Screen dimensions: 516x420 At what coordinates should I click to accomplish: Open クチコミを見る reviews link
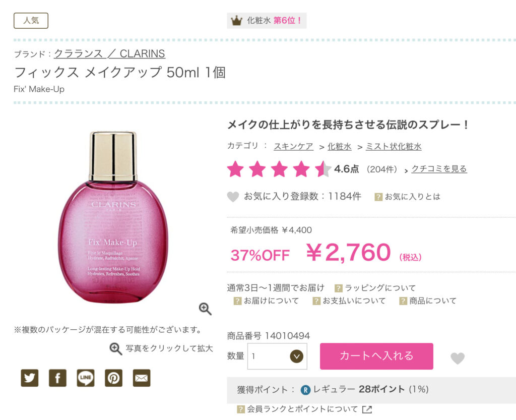point(439,169)
